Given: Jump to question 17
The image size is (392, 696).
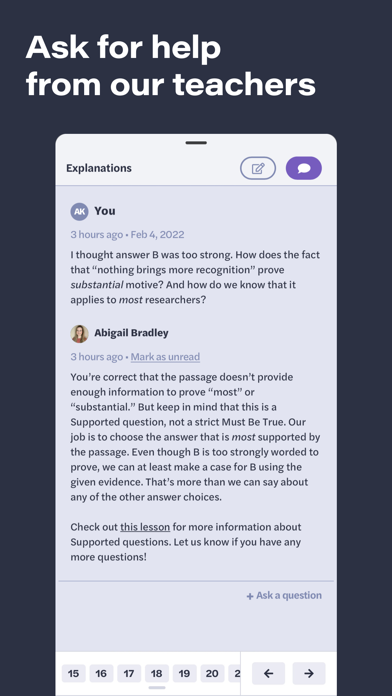Looking at the screenshot, I should [129, 674].
